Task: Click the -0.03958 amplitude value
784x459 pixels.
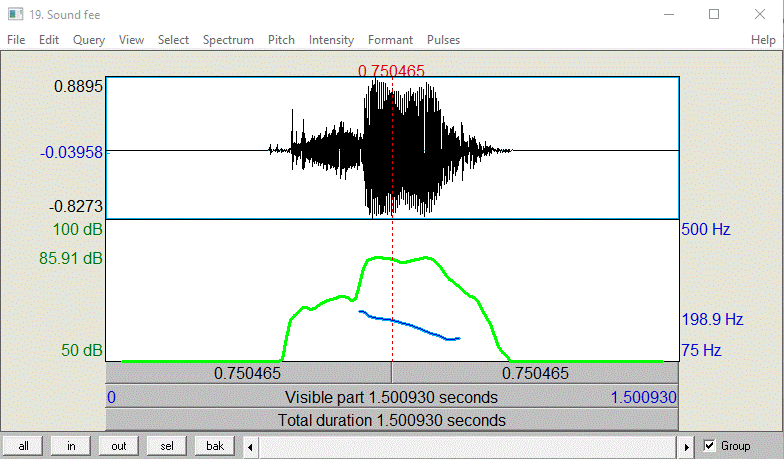Action: [x=71, y=152]
